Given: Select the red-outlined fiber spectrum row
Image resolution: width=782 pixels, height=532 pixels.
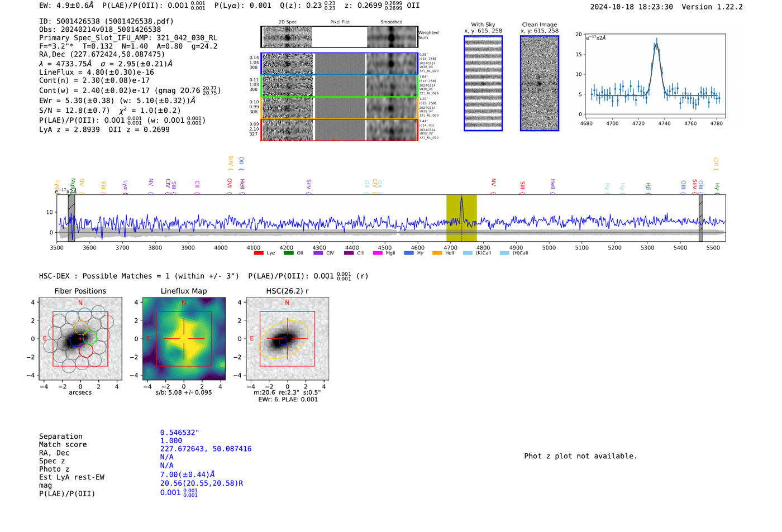Looking at the screenshot, I should [x=339, y=130].
